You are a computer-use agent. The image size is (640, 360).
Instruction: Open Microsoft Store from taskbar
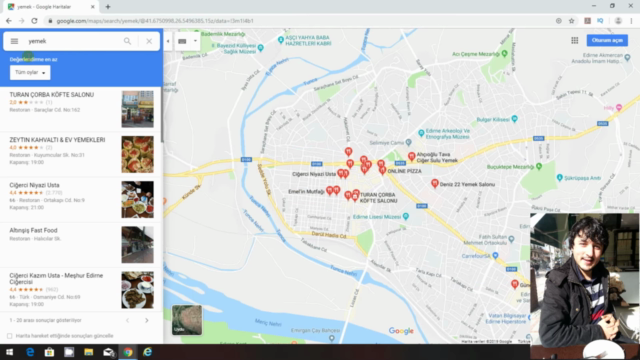[x=49, y=352]
